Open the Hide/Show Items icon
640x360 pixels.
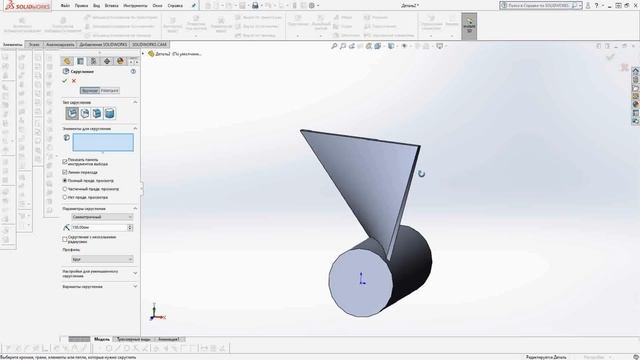tap(404, 46)
